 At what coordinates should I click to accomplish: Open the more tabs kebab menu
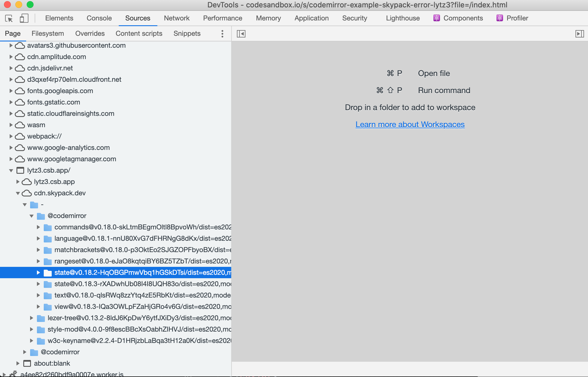pyautogui.click(x=222, y=34)
